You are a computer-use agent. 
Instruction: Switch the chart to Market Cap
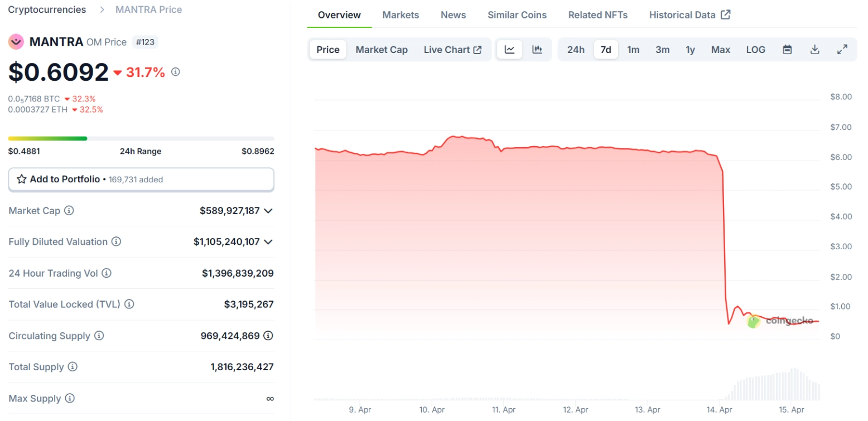coord(382,50)
